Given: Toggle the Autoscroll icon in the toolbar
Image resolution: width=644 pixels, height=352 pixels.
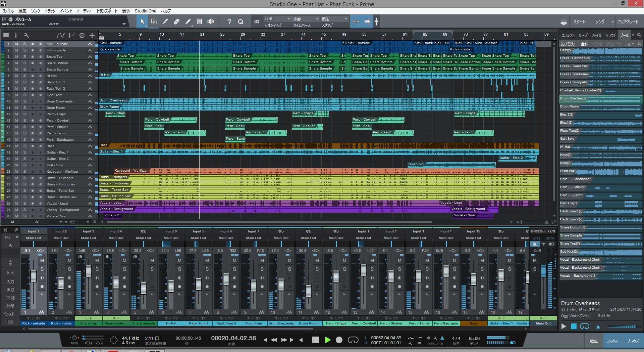Looking at the screenshot, I should click(367, 21).
